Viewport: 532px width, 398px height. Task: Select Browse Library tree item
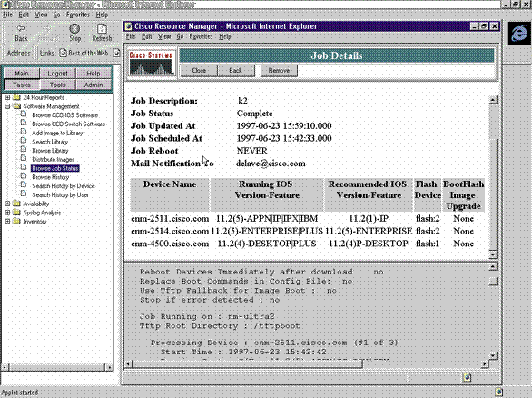50,151
